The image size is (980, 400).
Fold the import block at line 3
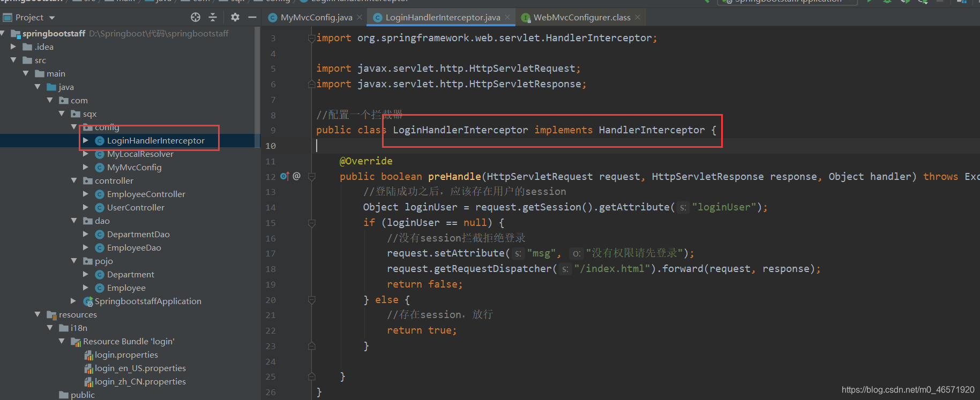(312, 38)
